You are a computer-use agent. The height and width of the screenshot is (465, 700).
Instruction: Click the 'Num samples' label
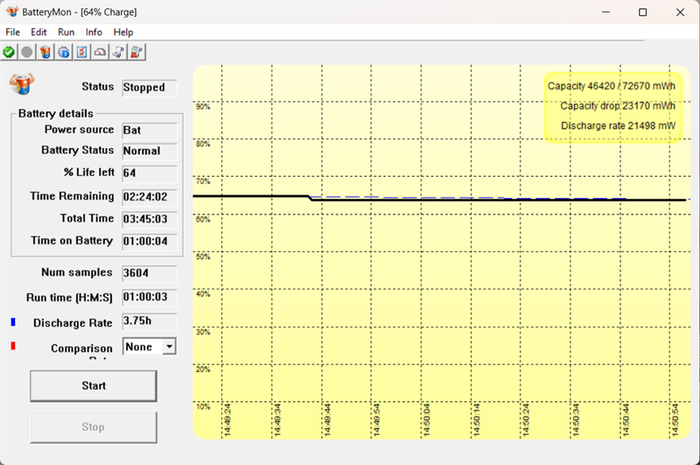pos(77,272)
